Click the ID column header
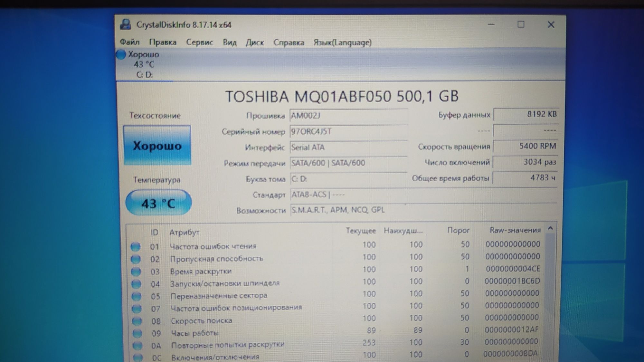This screenshot has height=362, width=644. (x=154, y=232)
